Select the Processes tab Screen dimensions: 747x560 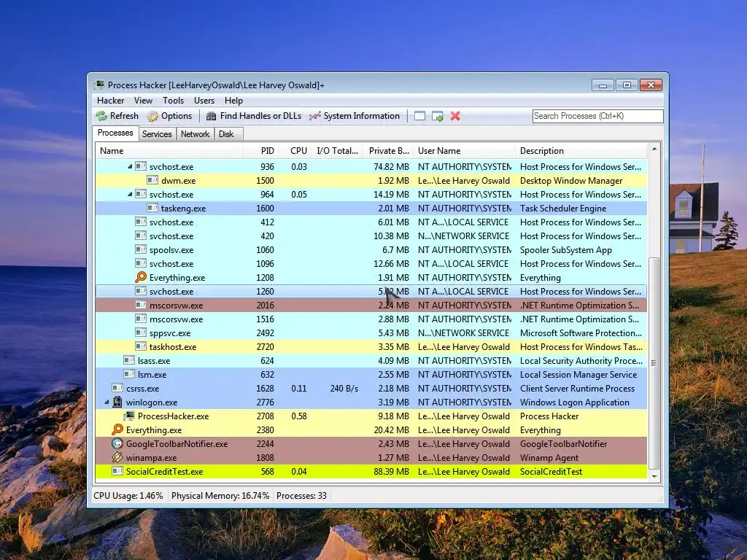click(115, 133)
